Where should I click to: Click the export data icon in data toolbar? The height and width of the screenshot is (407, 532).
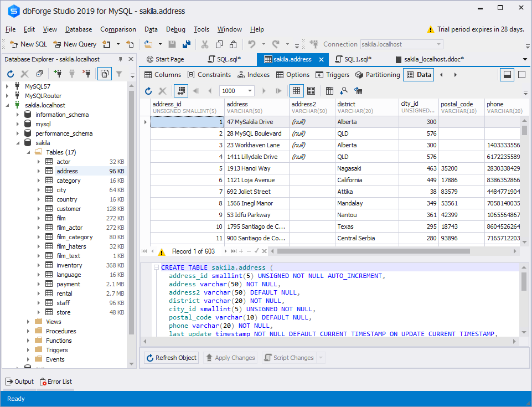(x=358, y=91)
